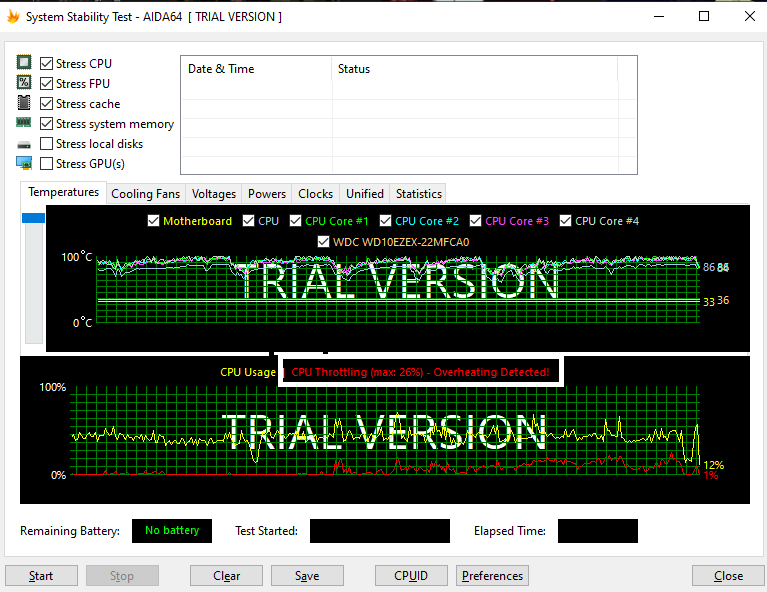The height and width of the screenshot is (592, 767).
Task: Toggle CPU Core #4 graph checkbox
Action: 565,221
